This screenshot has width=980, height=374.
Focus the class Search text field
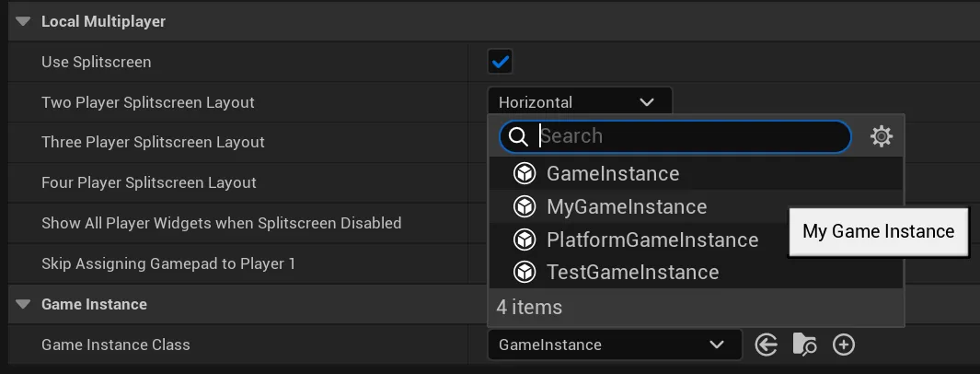point(690,136)
